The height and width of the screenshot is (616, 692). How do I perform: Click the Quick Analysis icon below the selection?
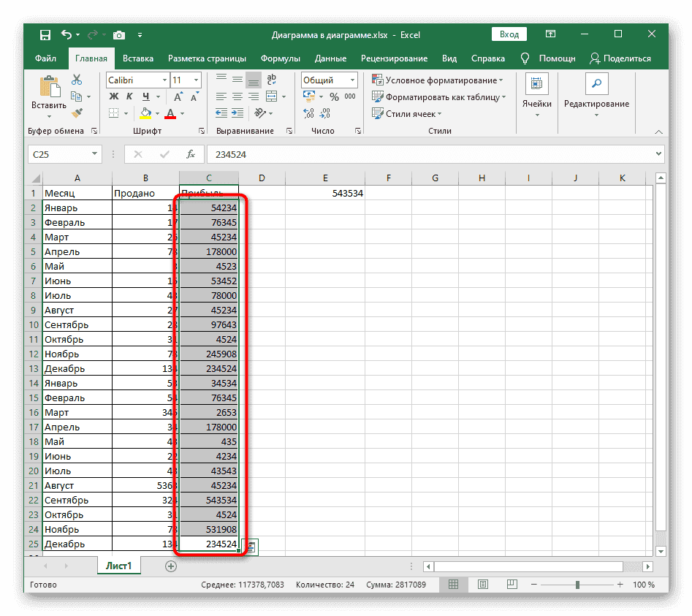251,547
